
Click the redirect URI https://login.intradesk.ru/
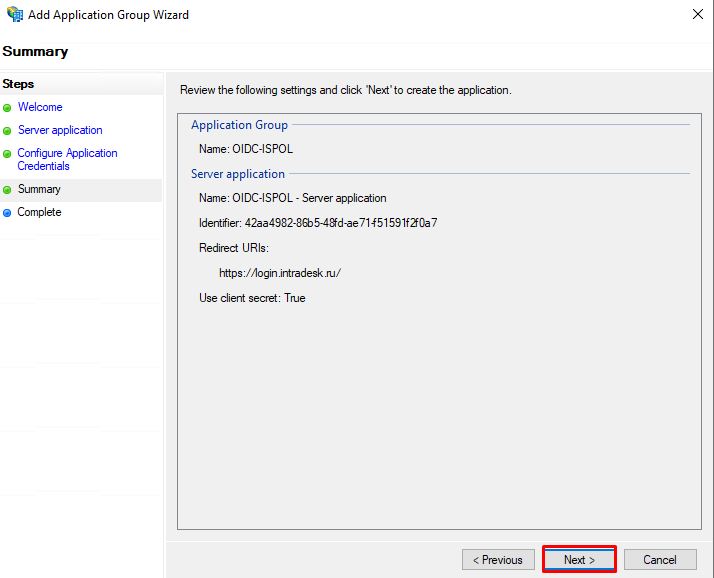pyautogui.click(x=280, y=273)
